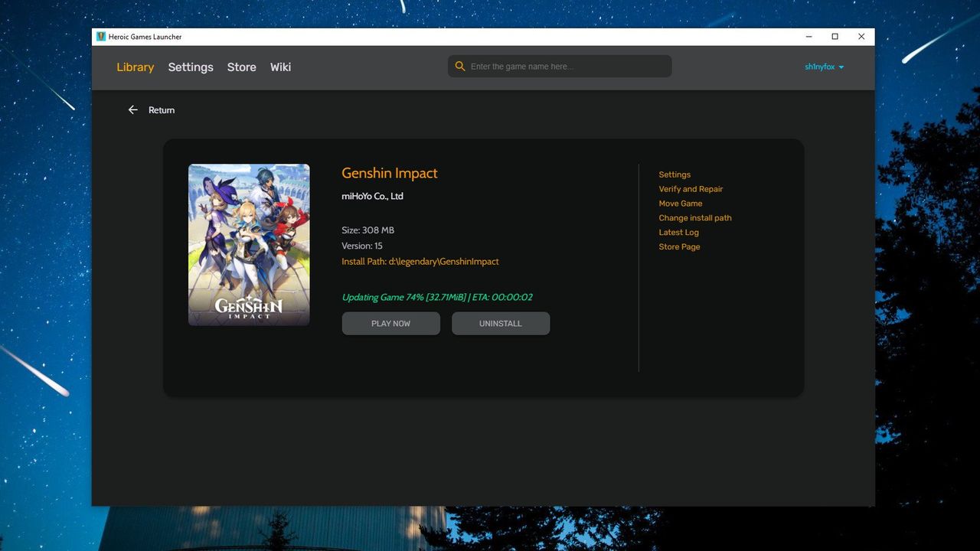
Task: Click the Size: 308 MB text
Action: [x=368, y=230]
